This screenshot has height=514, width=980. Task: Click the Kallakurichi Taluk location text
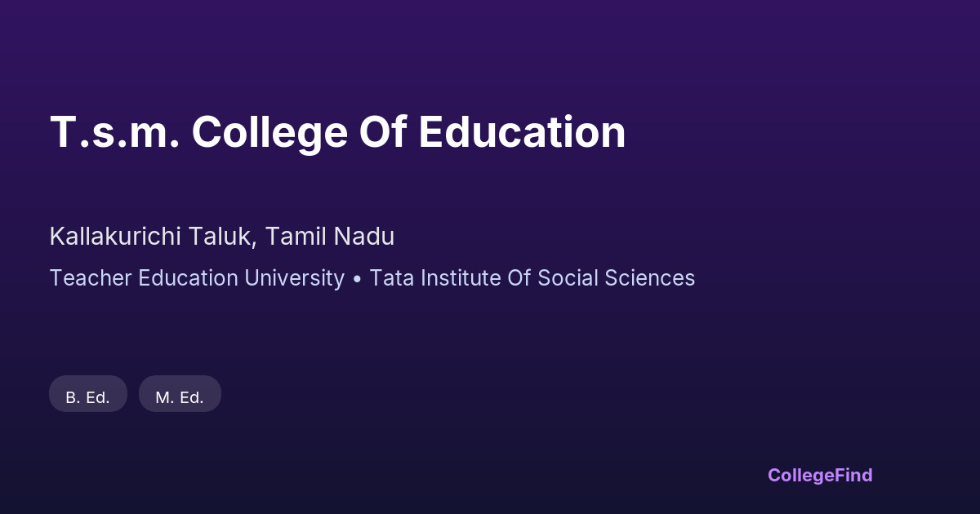[154, 237]
